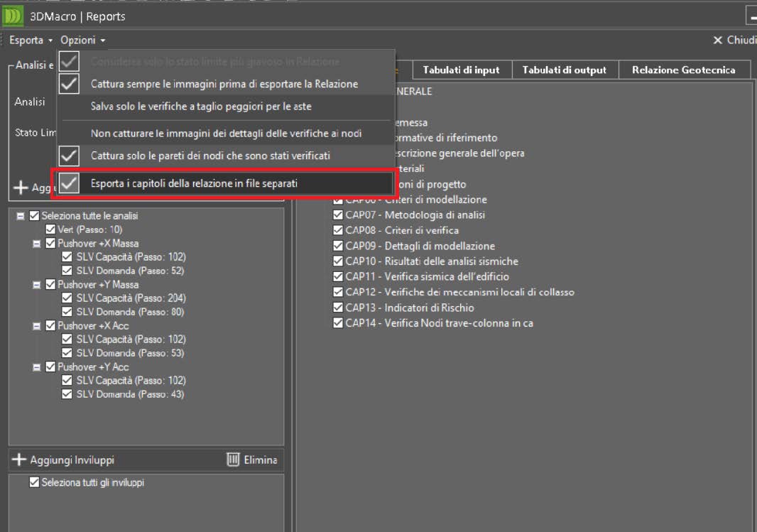Open the Esporta dropdown menu

click(31, 40)
